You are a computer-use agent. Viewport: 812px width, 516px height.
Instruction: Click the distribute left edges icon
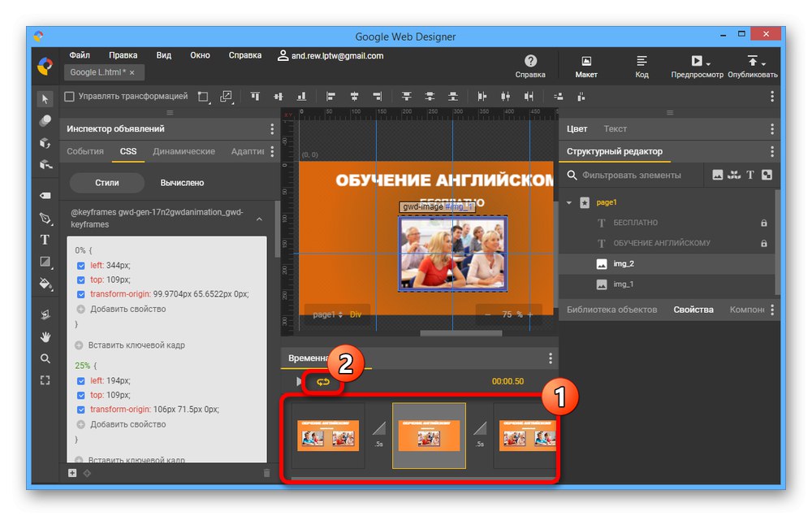coord(482,97)
